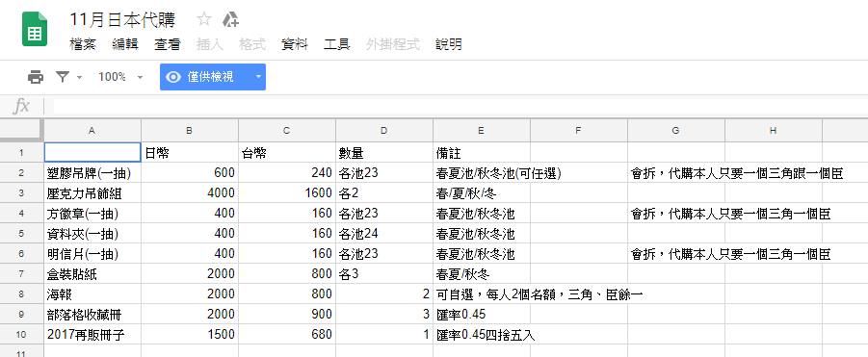Select row 5 header

coord(21,234)
